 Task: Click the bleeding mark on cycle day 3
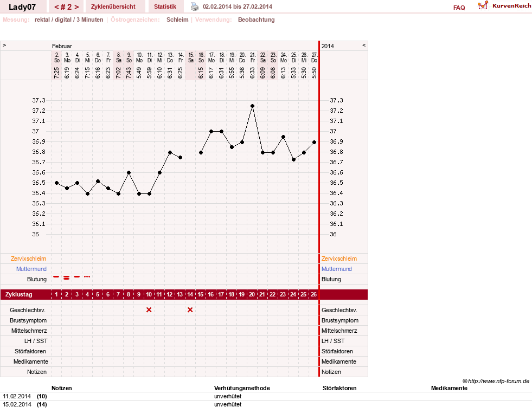click(76, 277)
